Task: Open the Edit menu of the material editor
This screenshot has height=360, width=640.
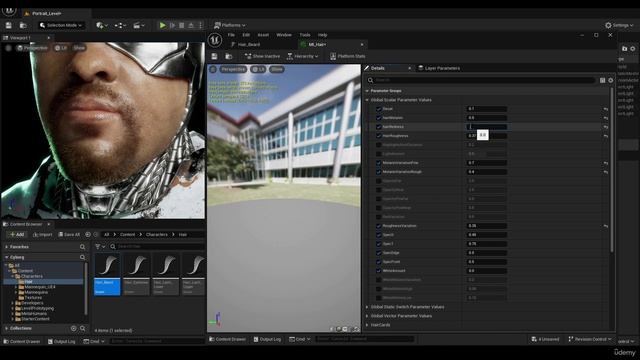Action: pyautogui.click(x=246, y=35)
